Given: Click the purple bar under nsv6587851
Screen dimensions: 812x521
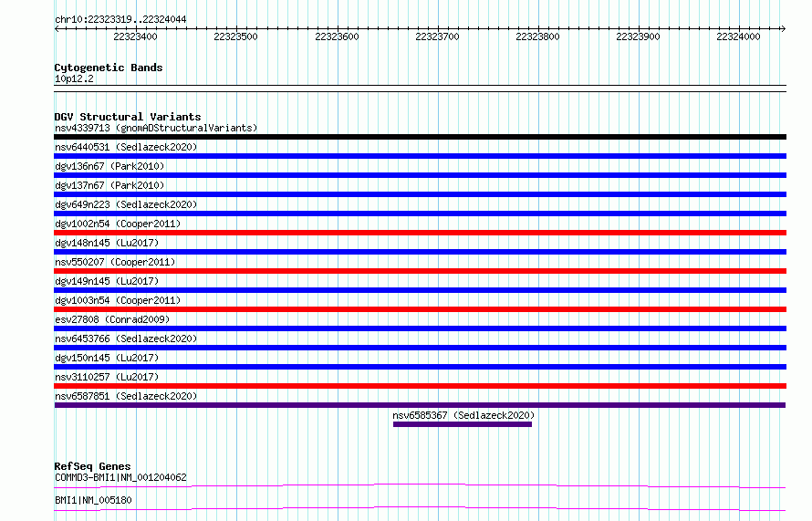Looking at the screenshot, I should (420, 405).
